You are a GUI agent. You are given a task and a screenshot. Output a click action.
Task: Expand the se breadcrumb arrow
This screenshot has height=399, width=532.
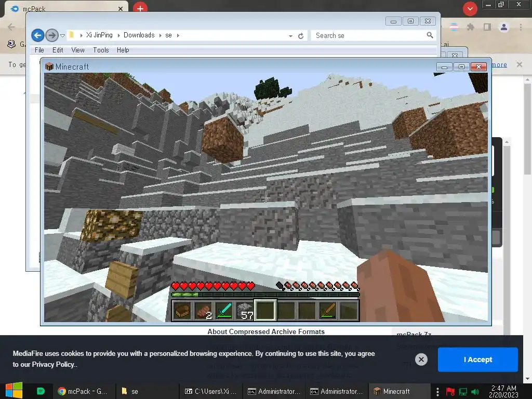click(178, 35)
